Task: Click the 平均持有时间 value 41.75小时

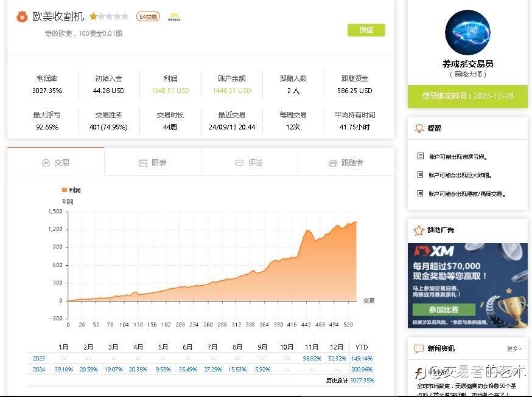Action: 354,127
